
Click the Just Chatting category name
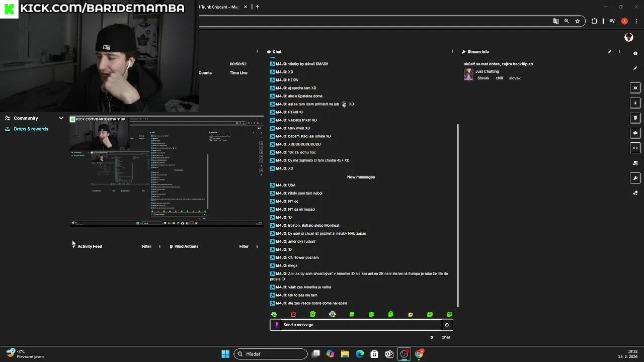[487, 71]
